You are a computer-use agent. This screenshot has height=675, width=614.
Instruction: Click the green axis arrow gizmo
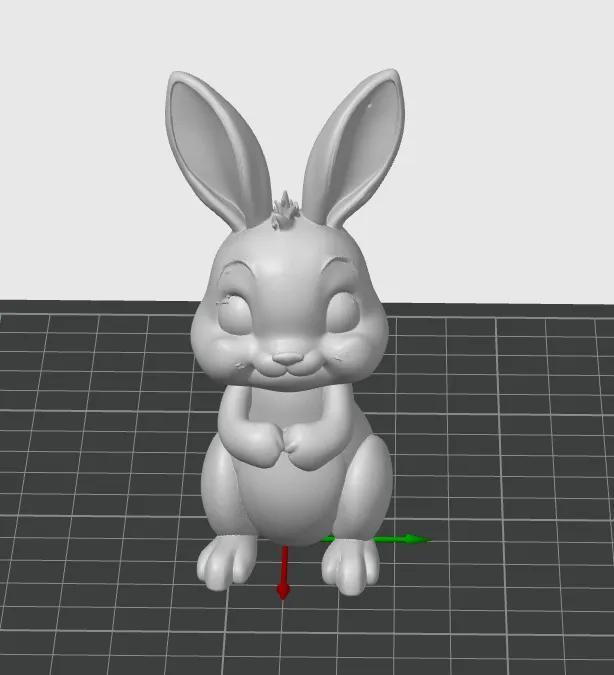(375, 539)
